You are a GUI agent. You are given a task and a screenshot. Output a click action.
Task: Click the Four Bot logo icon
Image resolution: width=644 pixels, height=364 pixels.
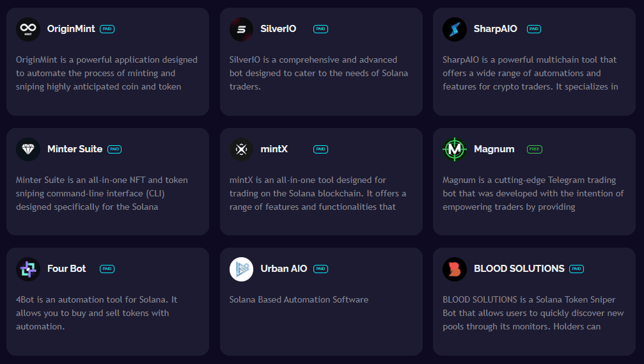tap(28, 269)
